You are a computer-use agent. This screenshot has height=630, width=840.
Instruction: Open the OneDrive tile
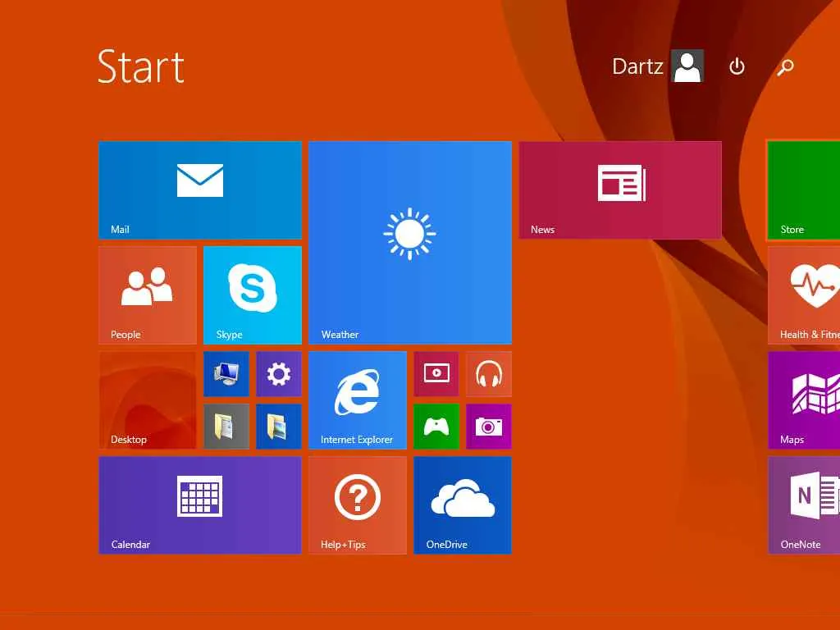(x=463, y=505)
